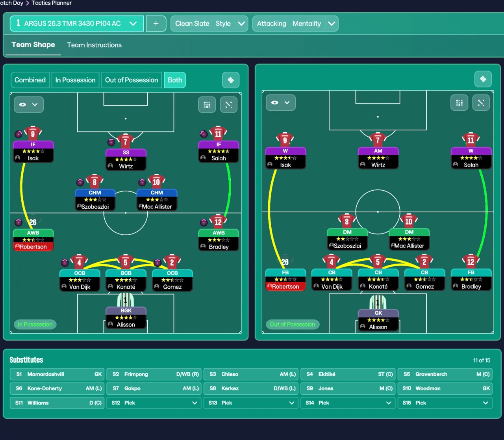
Task: Switch to the Team Instructions tab
Action: (94, 45)
